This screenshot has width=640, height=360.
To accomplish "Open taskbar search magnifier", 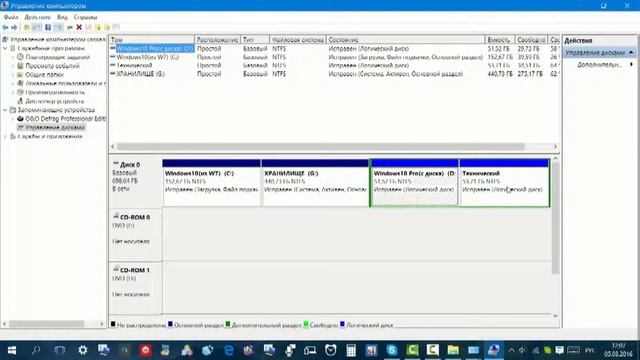I will click(36, 350).
